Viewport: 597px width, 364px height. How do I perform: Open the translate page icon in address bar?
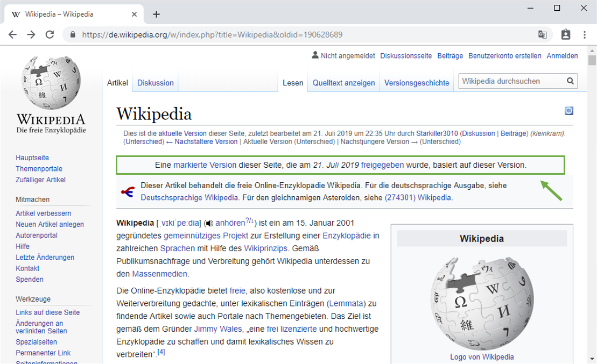543,34
